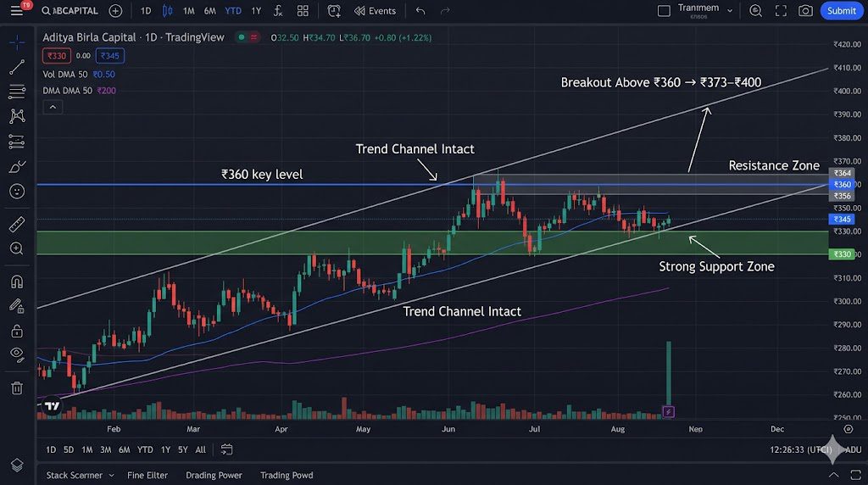Select All range at bottom bar
Screen dimensions: 868x485
[x=200, y=449]
